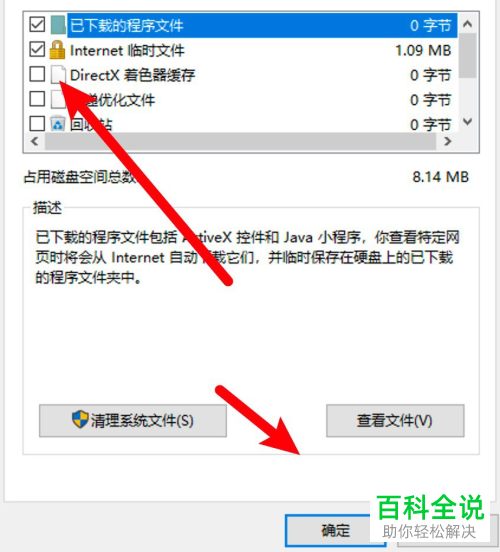Viewport: 500px width, 552px height.
Task: Check the 优化文件 row checkbox
Action: coord(37,99)
